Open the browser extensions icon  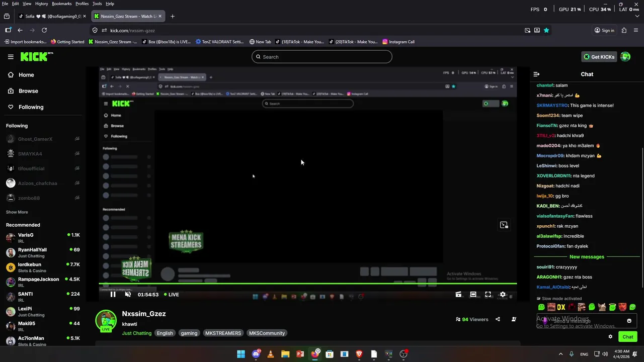pos(624,30)
